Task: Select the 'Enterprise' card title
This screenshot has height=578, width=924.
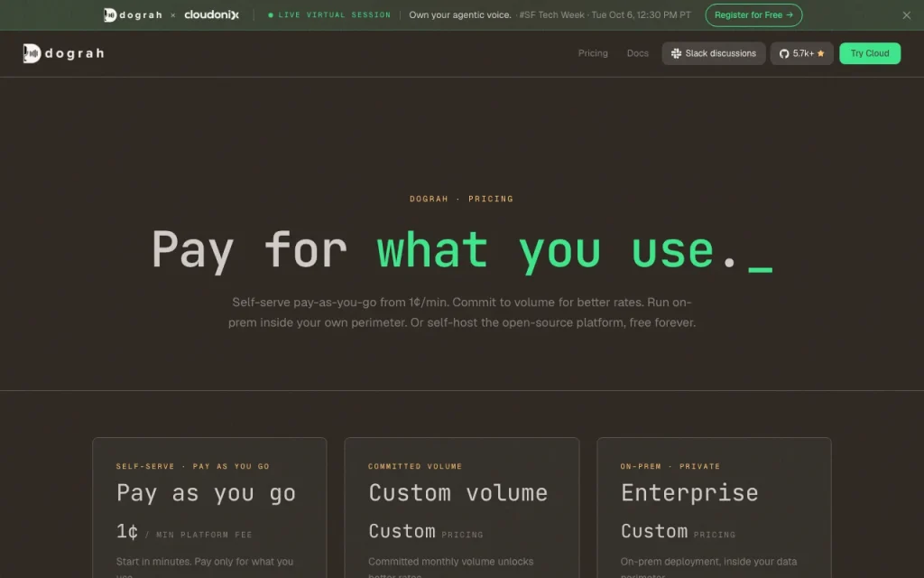Action: point(689,493)
